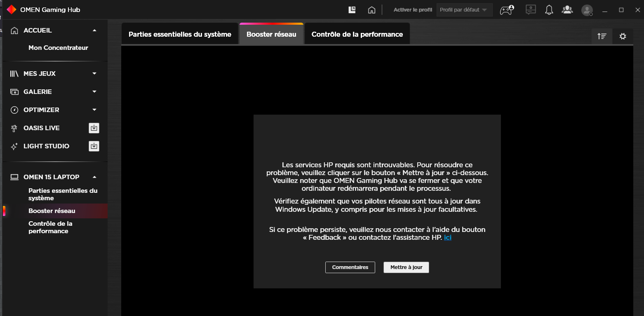
Task: Open Optimizer section
Action: (x=41, y=110)
